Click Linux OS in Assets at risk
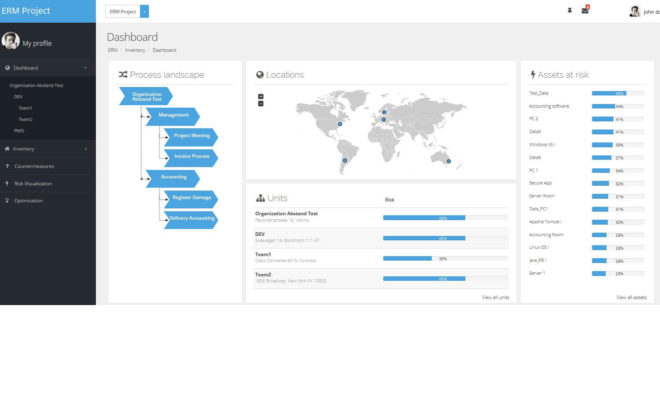The width and height of the screenshot is (660, 420). coord(539,247)
